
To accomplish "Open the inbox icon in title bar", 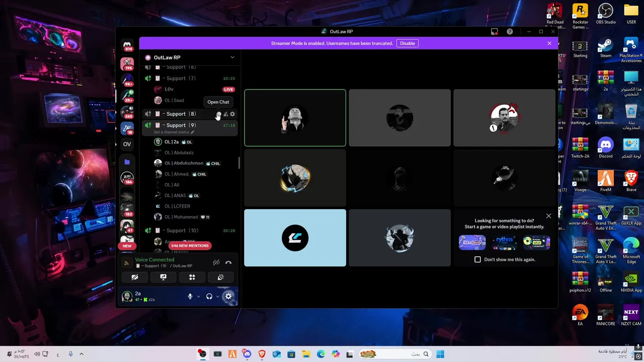I will tap(494, 32).
